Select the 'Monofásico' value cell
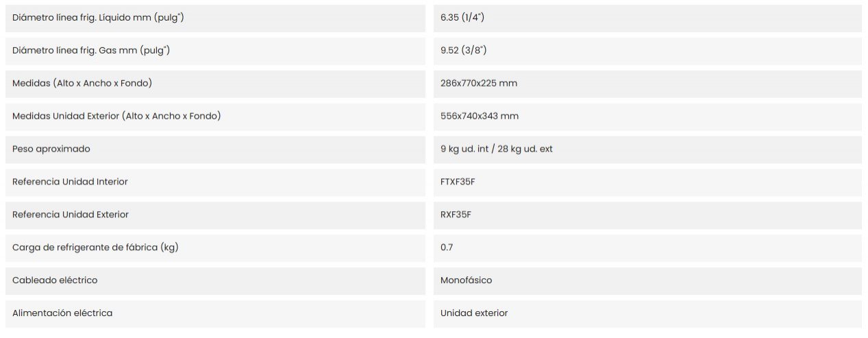The height and width of the screenshot is (338, 868). coord(647,281)
